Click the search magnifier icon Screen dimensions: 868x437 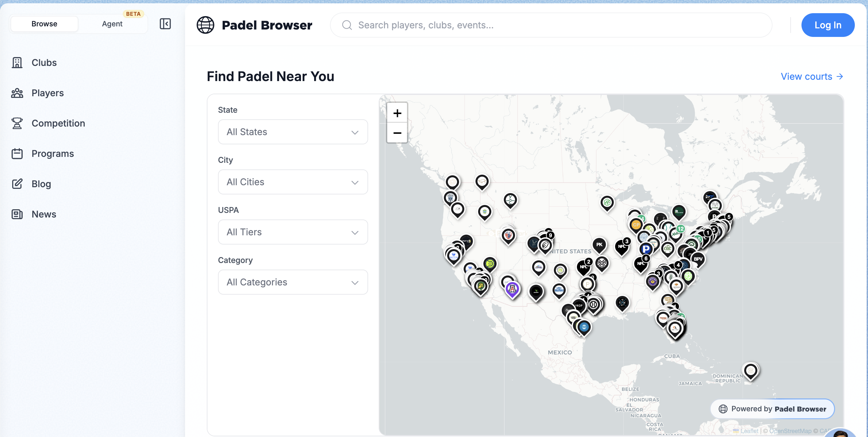pos(347,25)
